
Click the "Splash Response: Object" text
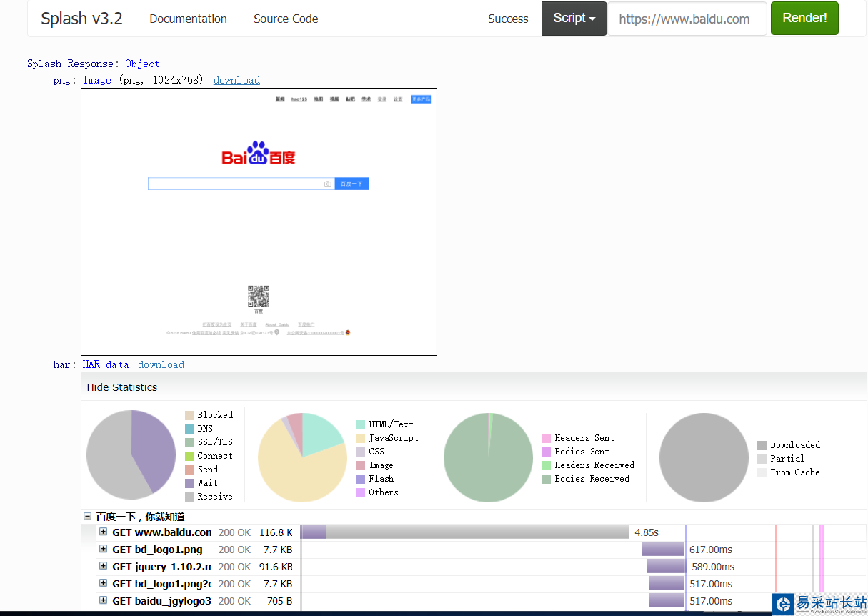(x=94, y=64)
